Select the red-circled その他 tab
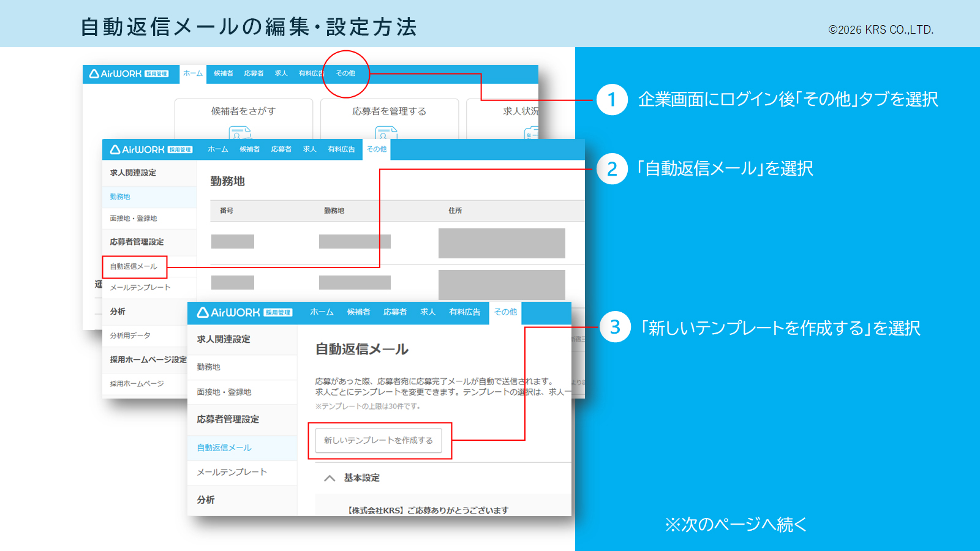Viewport: 980px width, 551px height. pyautogui.click(x=345, y=73)
